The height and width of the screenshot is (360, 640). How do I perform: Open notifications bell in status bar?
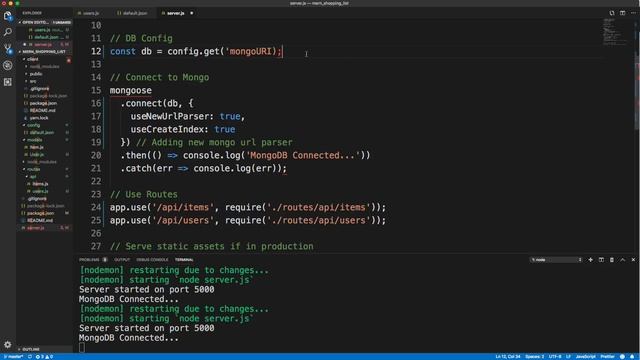[x=632, y=357]
